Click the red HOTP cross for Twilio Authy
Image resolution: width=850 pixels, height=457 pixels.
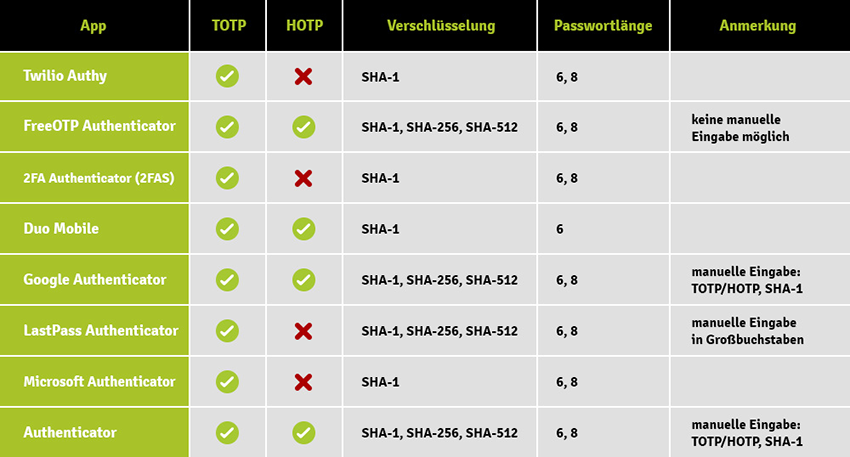click(x=304, y=76)
